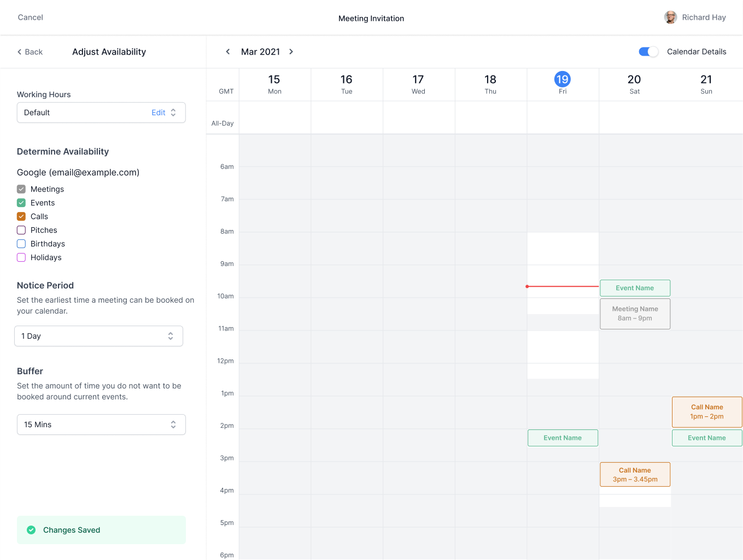Image resolution: width=743 pixels, height=560 pixels.
Task: Click the green checkmark in Changes Saved banner
Action: pos(31,529)
